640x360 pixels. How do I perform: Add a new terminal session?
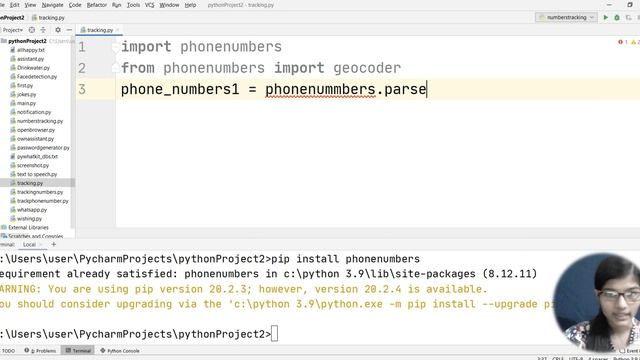[x=53, y=244]
